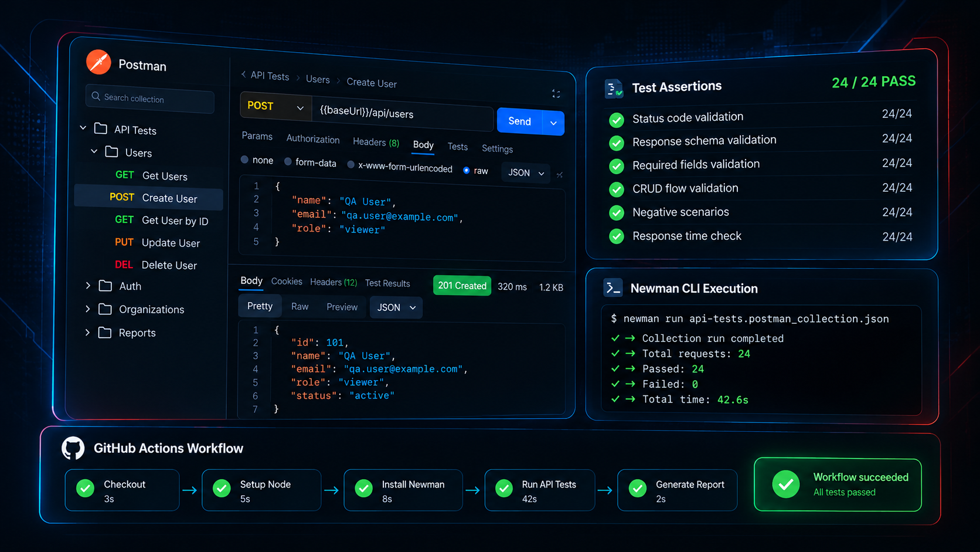The width and height of the screenshot is (980, 552).
Task: Select the form-data radio button
Action: coord(288,162)
